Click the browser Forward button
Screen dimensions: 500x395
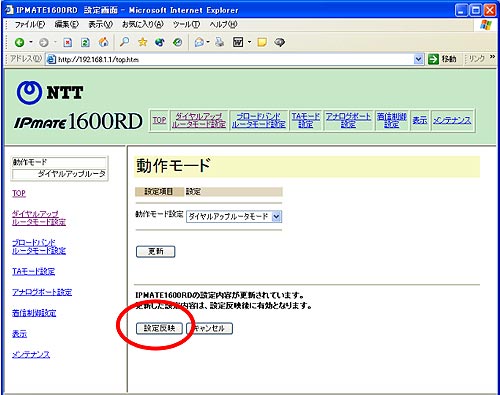tap(44, 42)
